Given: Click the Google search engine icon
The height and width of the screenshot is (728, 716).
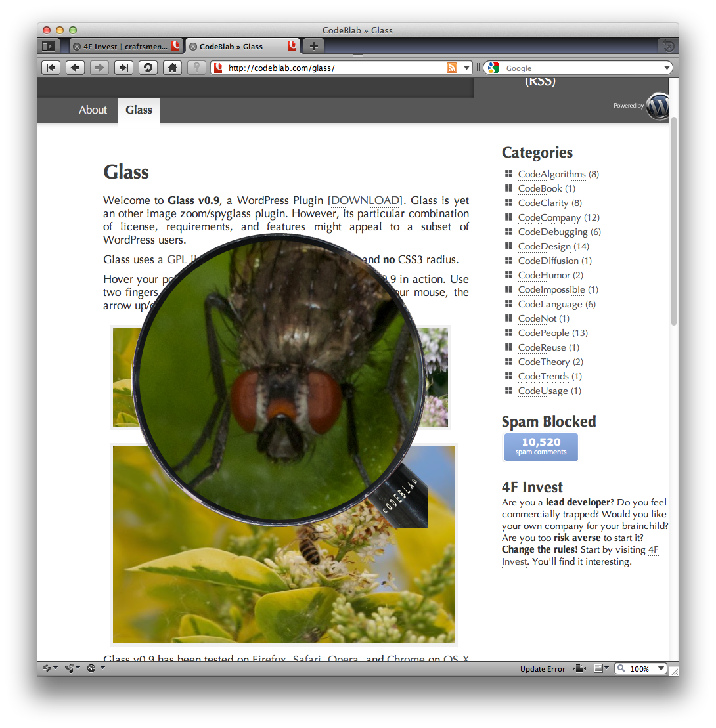Looking at the screenshot, I should pos(493,68).
